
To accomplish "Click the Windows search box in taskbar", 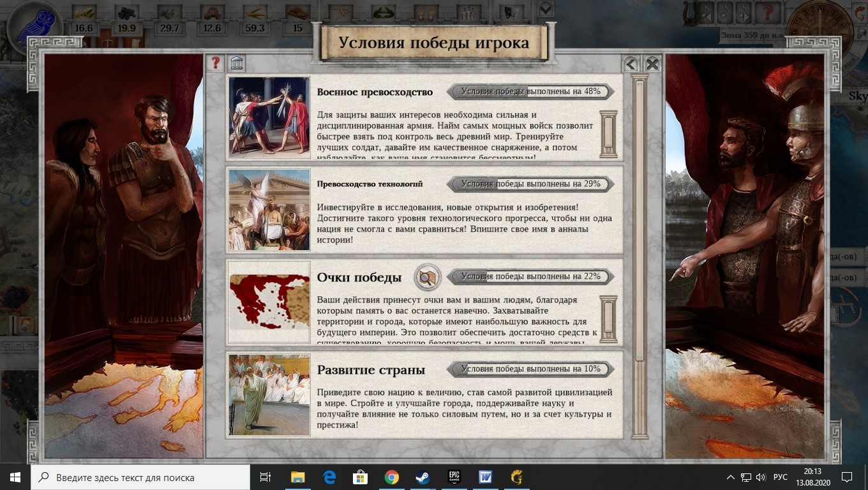I will [x=140, y=477].
